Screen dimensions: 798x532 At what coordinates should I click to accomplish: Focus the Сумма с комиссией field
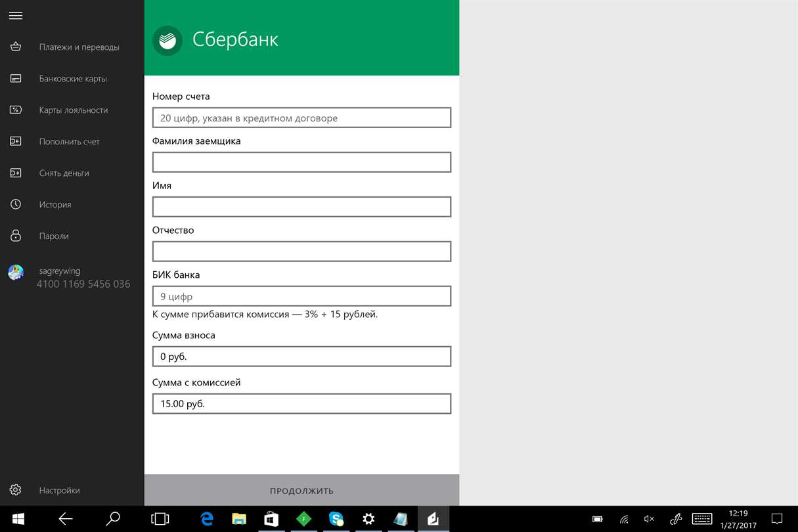point(301,404)
